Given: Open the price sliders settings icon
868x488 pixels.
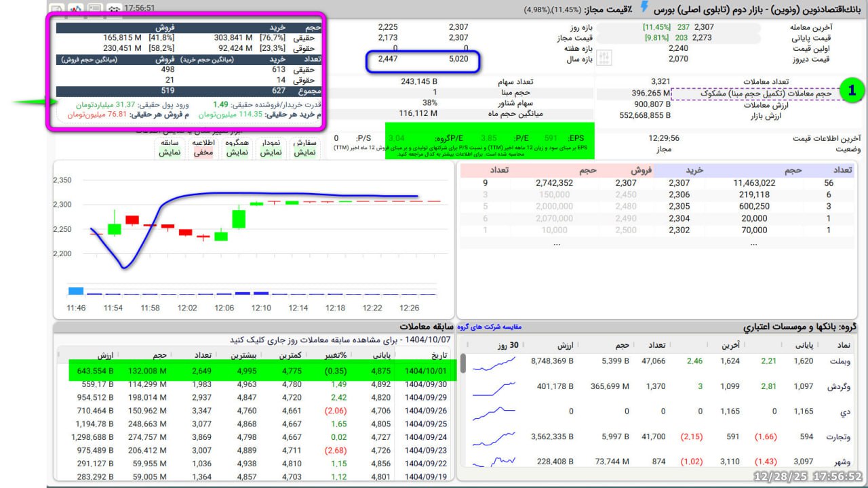Looking at the screenshot, I should pyautogui.click(x=606, y=58).
